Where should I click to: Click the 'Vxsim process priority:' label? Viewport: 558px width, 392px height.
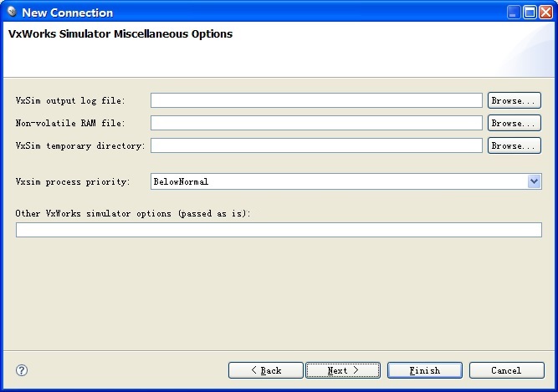click(x=73, y=182)
